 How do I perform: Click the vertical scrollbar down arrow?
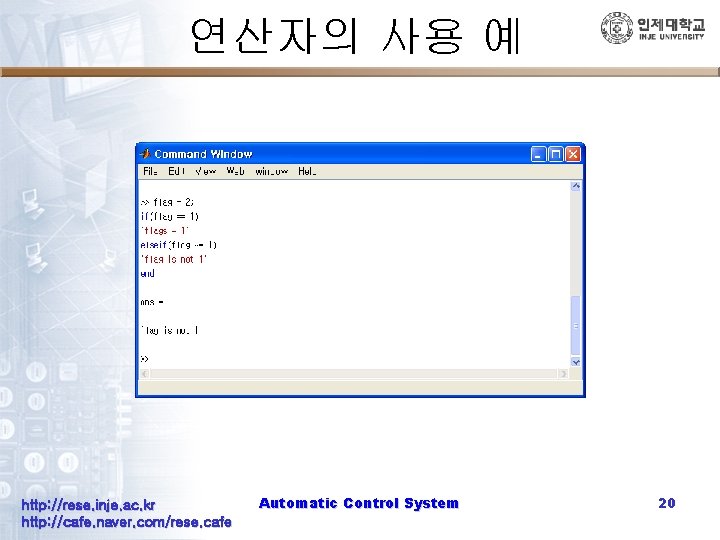pyautogui.click(x=575, y=362)
